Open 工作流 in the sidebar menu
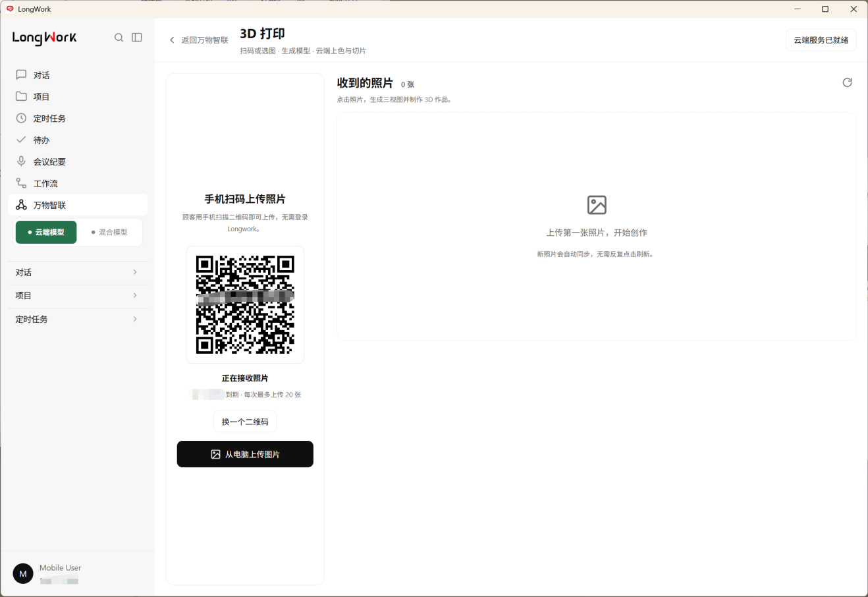This screenshot has height=597, width=868. (x=78, y=183)
